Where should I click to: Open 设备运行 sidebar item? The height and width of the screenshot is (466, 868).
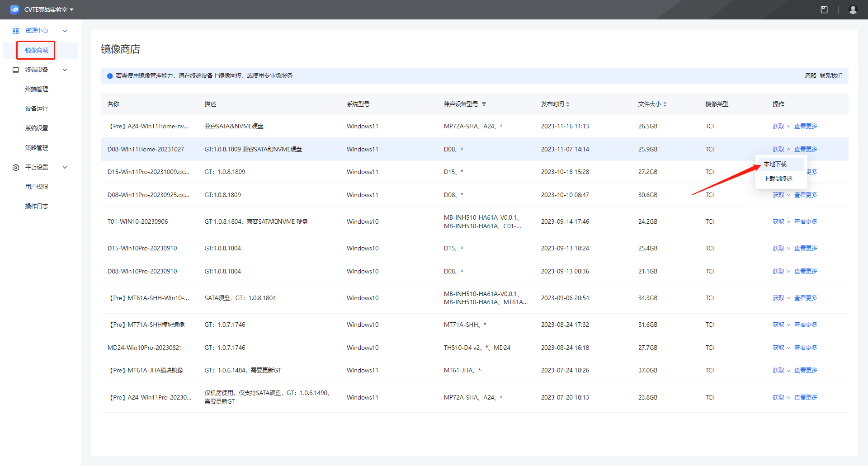(x=37, y=109)
